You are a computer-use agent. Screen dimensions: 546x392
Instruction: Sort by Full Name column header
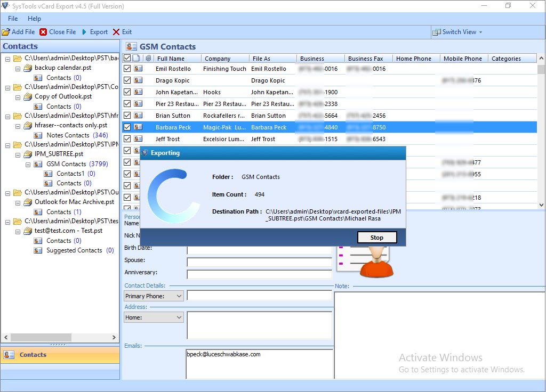point(178,59)
